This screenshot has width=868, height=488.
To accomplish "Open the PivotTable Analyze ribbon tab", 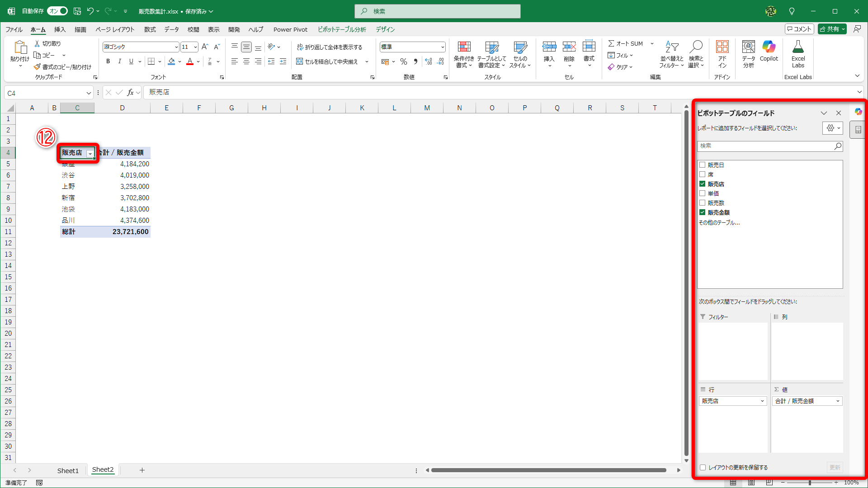I will pos(342,29).
